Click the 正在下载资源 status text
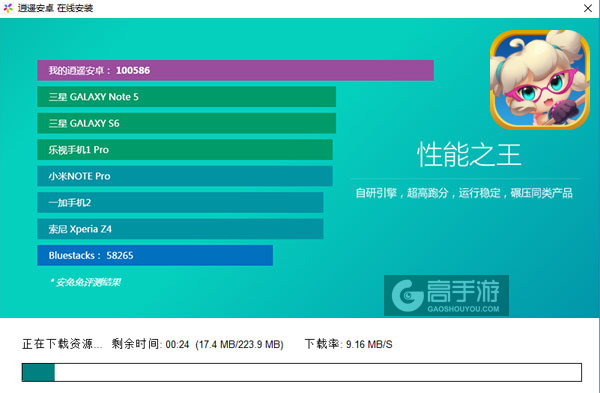 [62, 344]
